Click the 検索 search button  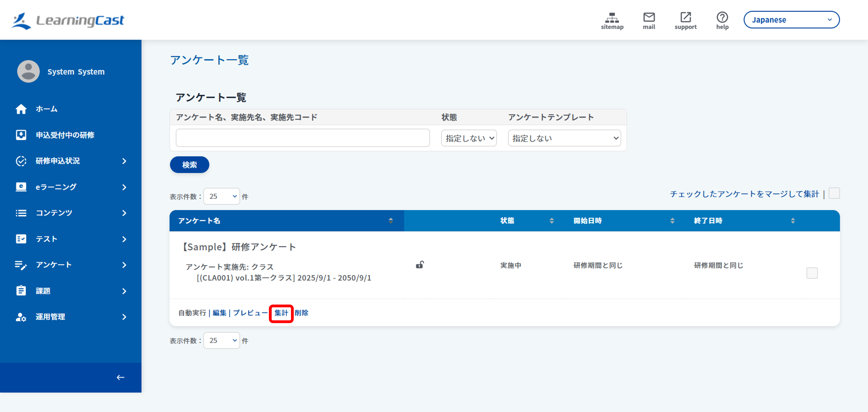[x=189, y=165]
